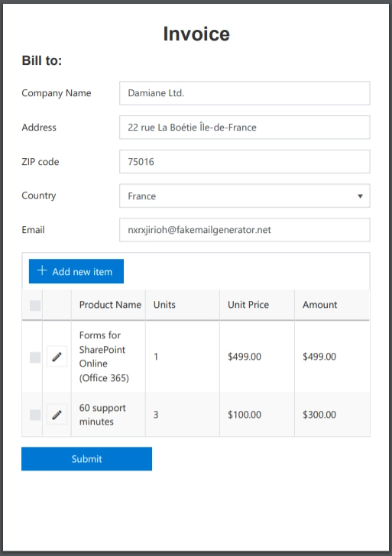The image size is (392, 556).
Task: Click the Product Name column header
Action: pyautogui.click(x=109, y=305)
